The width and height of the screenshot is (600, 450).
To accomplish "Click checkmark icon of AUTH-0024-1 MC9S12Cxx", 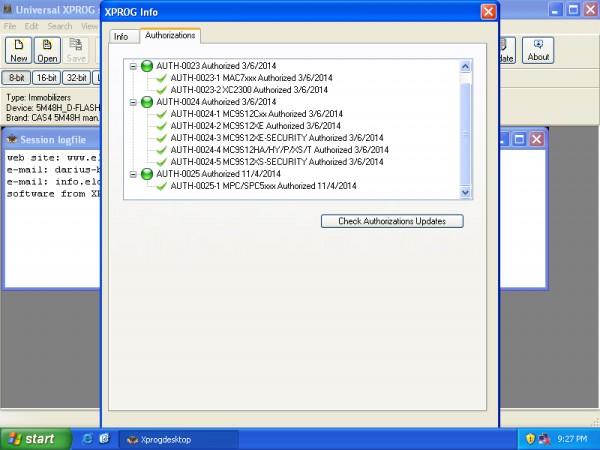I will coord(161,114).
